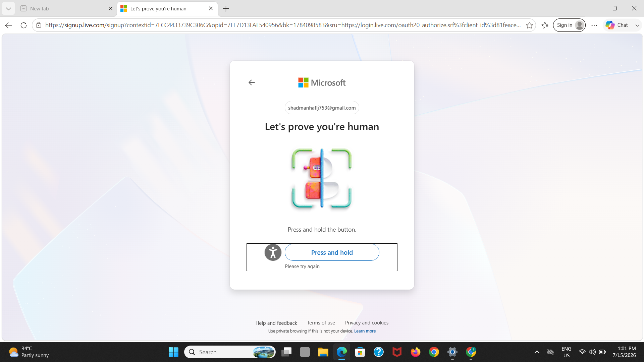Refresh the page with reload icon
Viewport: 644px width, 362px height.
pos(23,25)
